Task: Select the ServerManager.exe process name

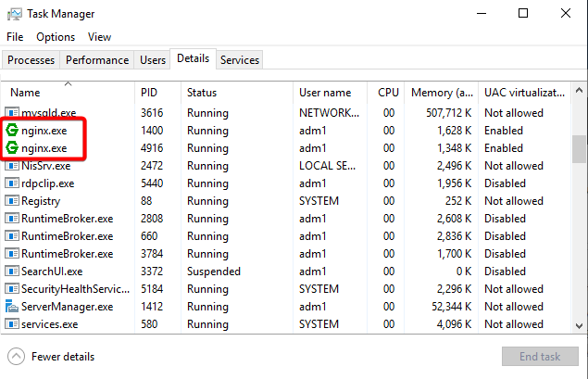Action: pyautogui.click(x=67, y=307)
